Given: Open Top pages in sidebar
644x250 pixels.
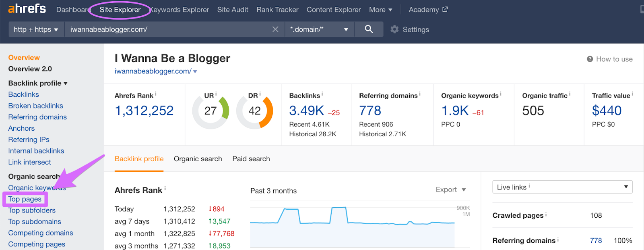Looking at the screenshot, I should tap(25, 199).
